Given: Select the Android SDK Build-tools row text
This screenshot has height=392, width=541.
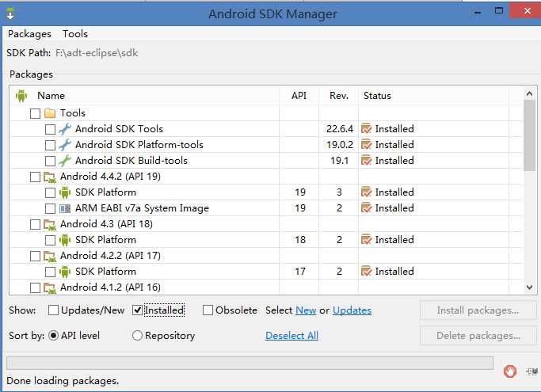Looking at the screenshot, I should point(131,161).
